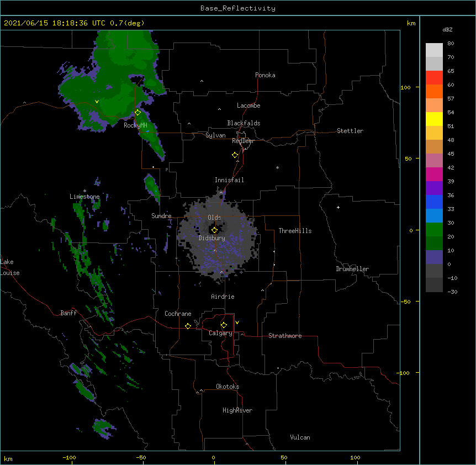
Task: Click the Olds town label
Action: (214, 218)
